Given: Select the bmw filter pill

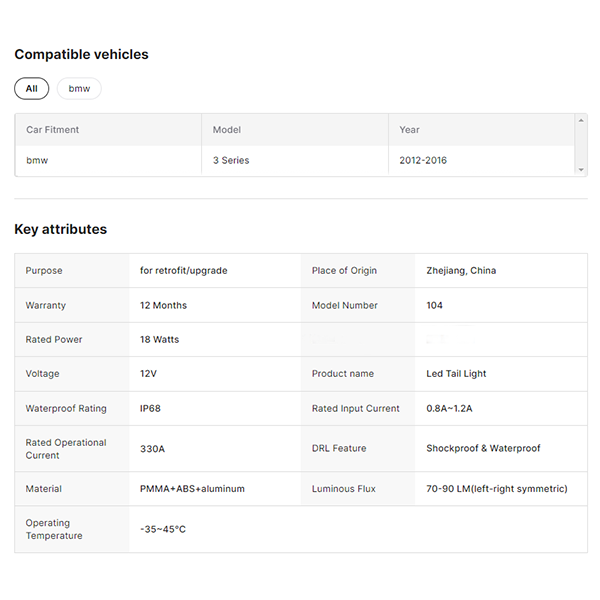Looking at the screenshot, I should tap(79, 89).
